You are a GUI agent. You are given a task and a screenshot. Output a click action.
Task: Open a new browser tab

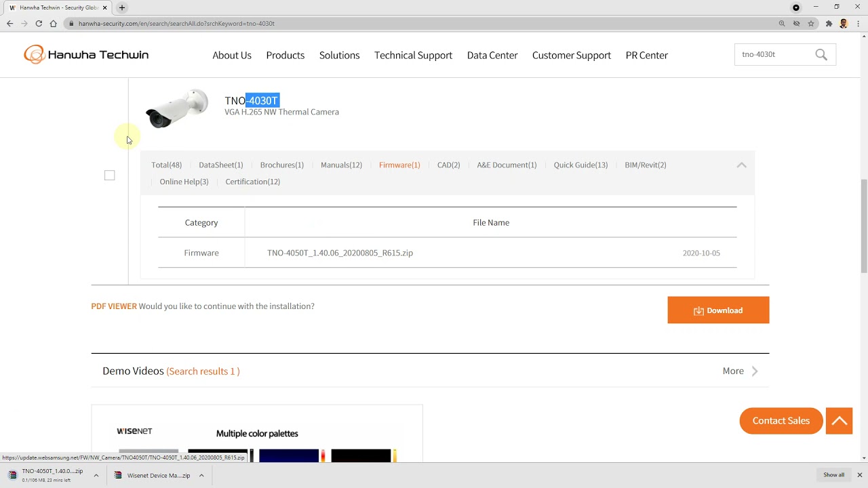[122, 7]
